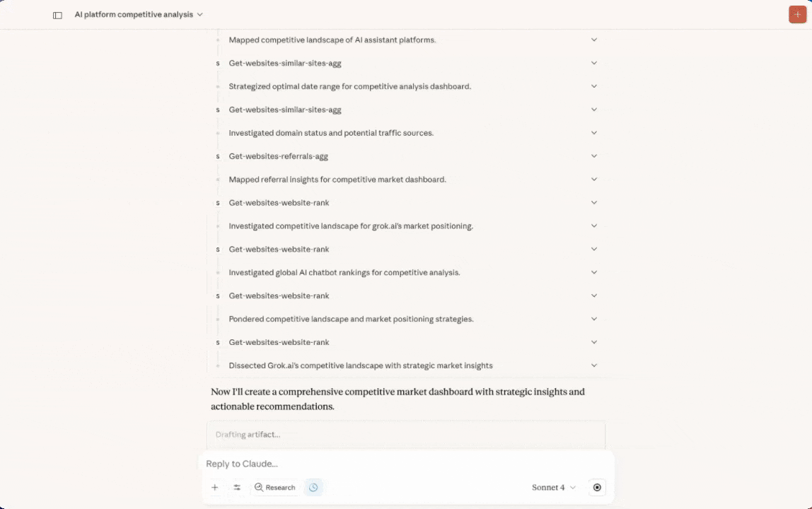Open the chat style settings icon
The height and width of the screenshot is (509, 812).
click(x=237, y=487)
